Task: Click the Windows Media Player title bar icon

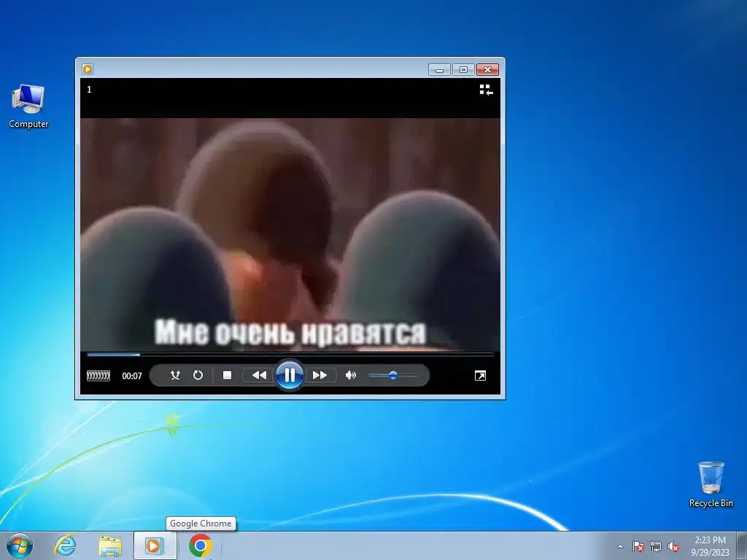Action: pos(88,69)
